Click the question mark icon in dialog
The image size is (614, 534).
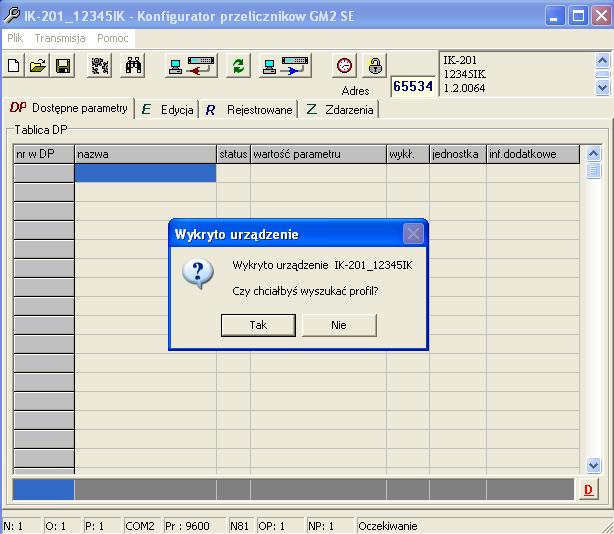198,273
